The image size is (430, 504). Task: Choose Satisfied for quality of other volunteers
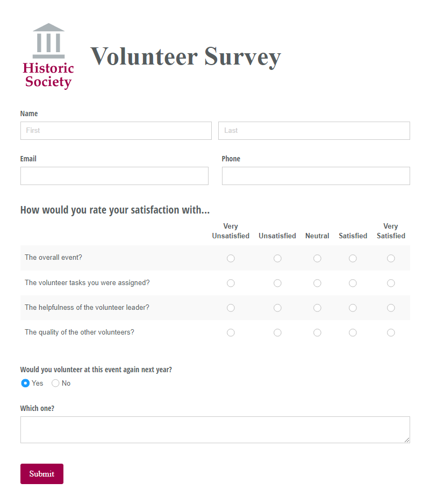(x=353, y=332)
